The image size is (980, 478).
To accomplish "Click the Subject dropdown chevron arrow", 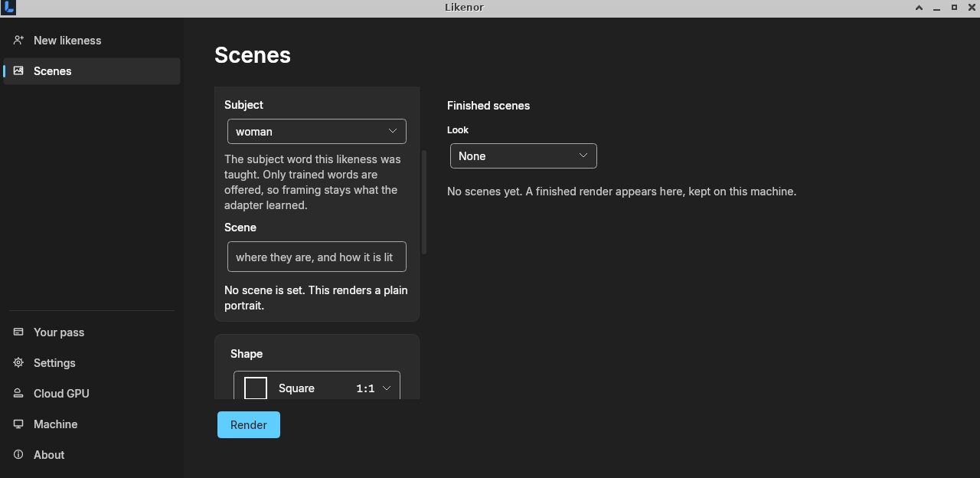I will 393,131.
